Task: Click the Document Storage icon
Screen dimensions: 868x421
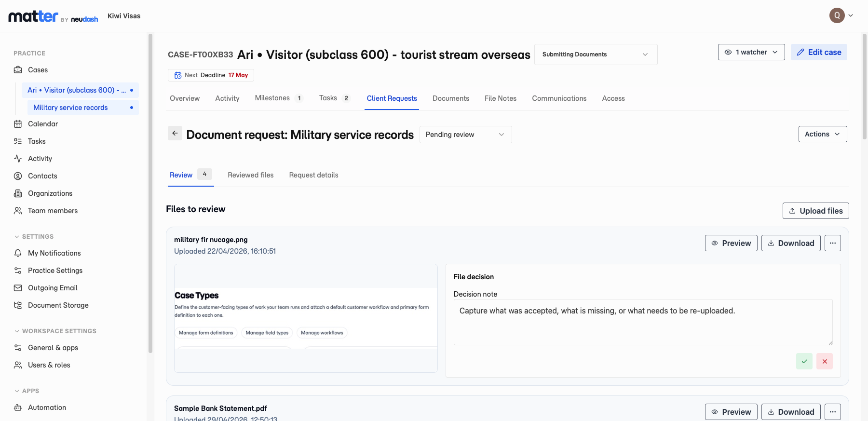Action: tap(18, 305)
